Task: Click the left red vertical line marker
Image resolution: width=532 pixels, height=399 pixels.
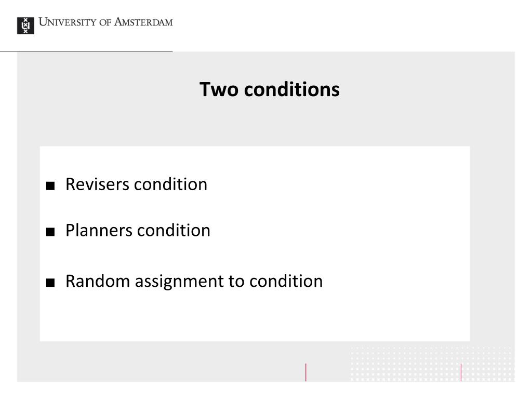Action: click(305, 372)
